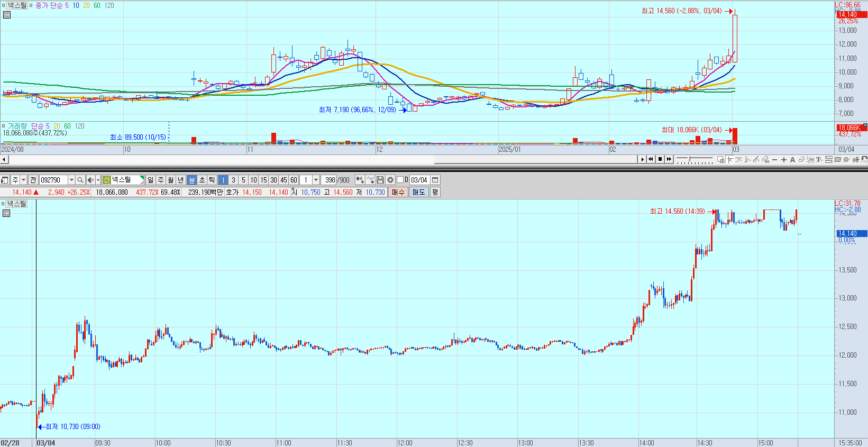Click the yellow '20' moving average legend

click(86, 5)
